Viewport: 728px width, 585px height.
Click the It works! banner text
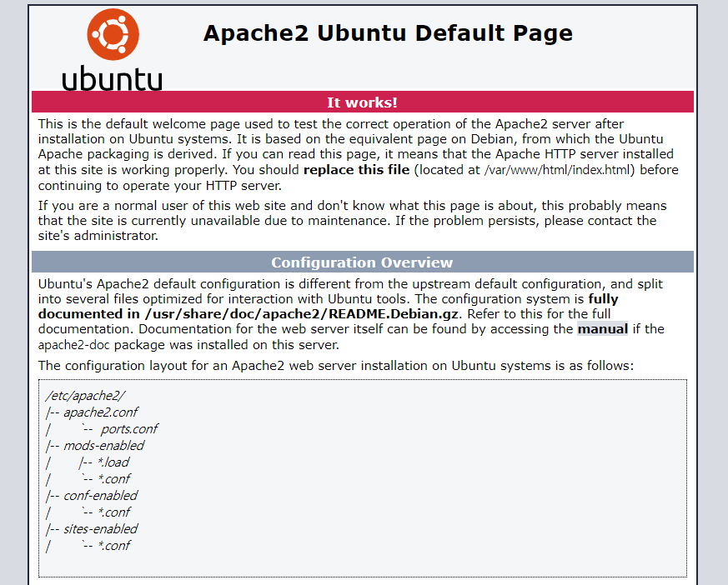pyautogui.click(x=362, y=102)
